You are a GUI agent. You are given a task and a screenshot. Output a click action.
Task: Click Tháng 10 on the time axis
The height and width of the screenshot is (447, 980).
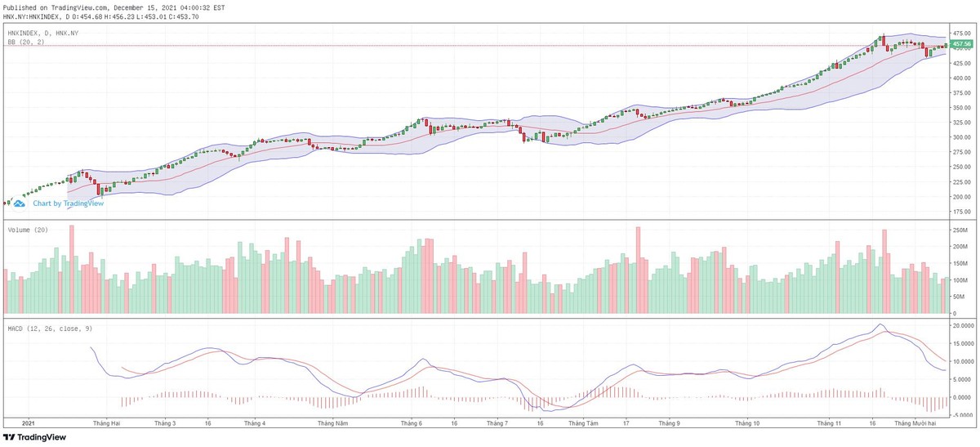746,423
